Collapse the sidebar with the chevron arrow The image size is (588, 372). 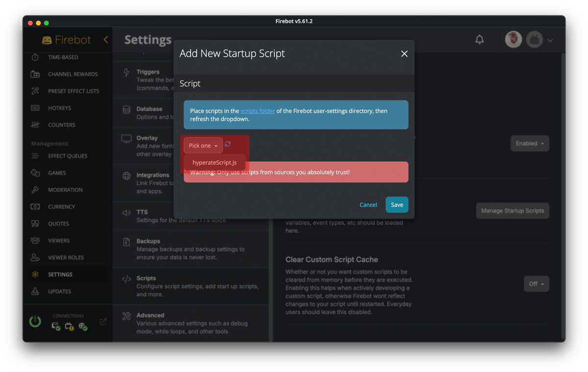pyautogui.click(x=107, y=40)
